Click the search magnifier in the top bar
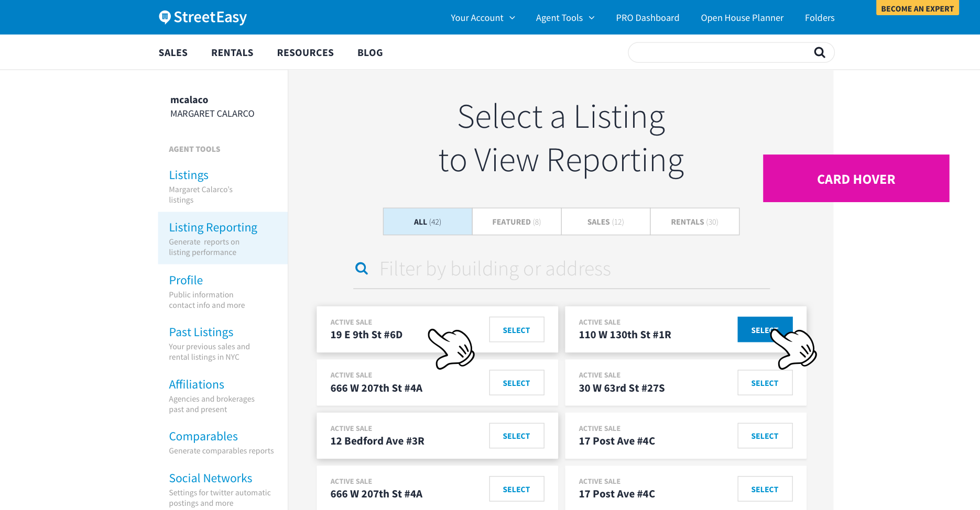Screen dimensions: 980x510 820,52
